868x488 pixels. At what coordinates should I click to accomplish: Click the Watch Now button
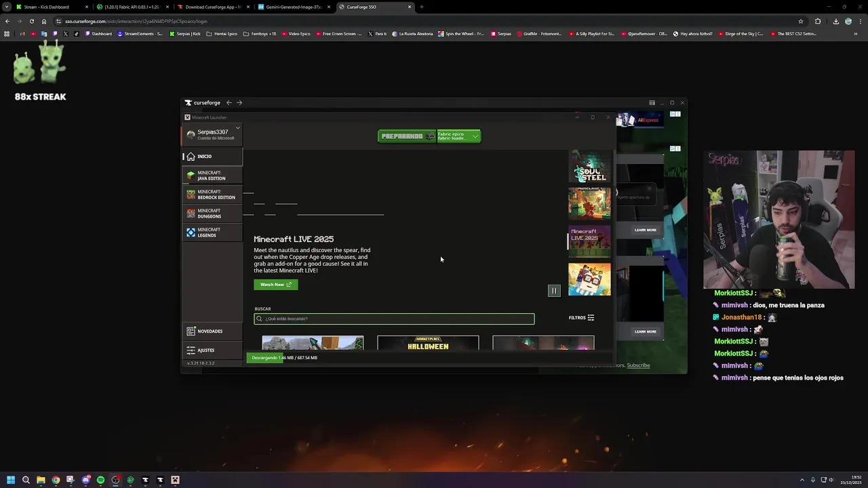(275, 285)
